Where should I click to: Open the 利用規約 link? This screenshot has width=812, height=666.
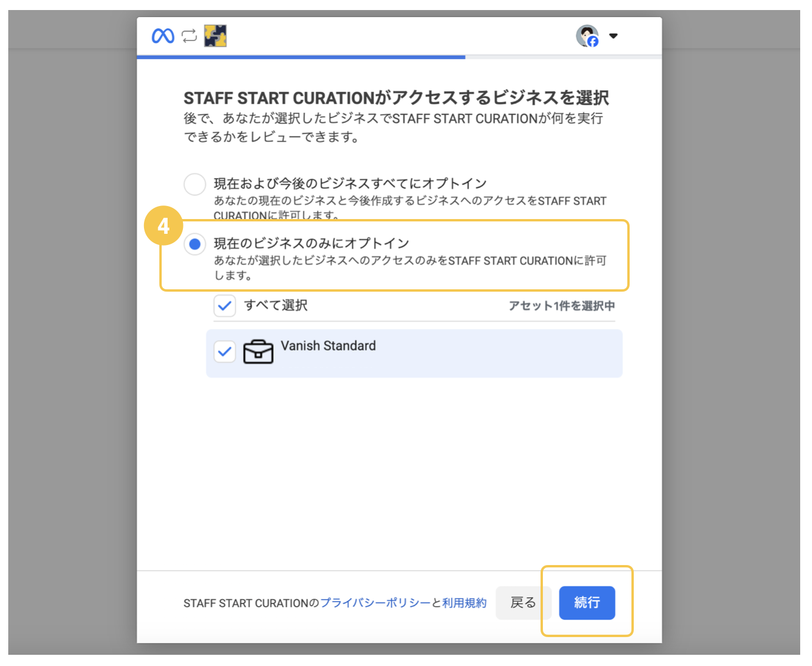pyautogui.click(x=464, y=603)
